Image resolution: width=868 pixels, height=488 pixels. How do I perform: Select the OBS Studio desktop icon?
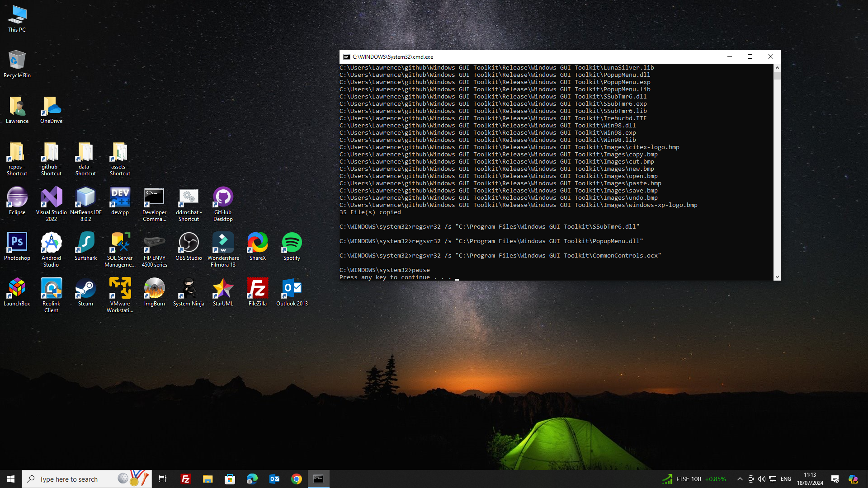[189, 243]
